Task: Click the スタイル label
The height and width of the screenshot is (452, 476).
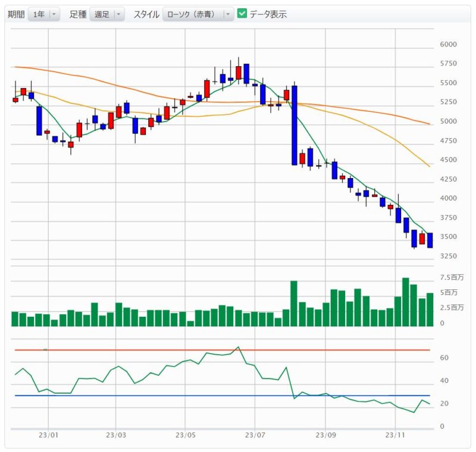Action: click(146, 14)
